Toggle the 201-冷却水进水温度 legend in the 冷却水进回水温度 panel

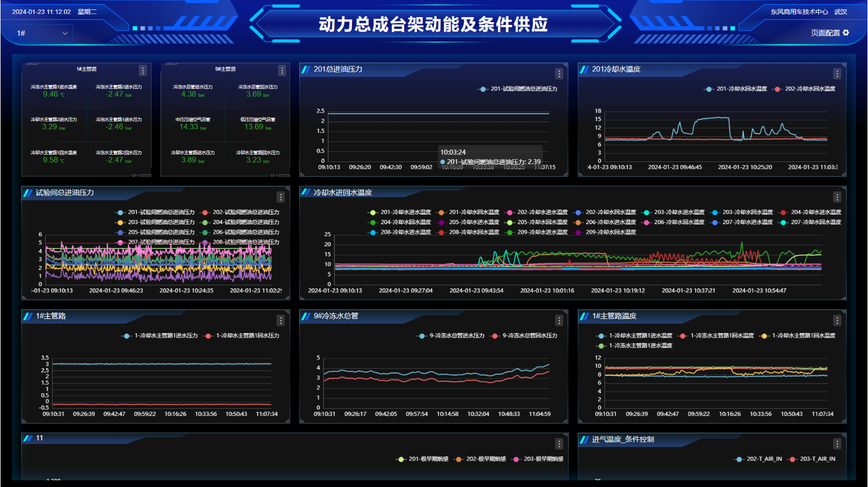400,212
